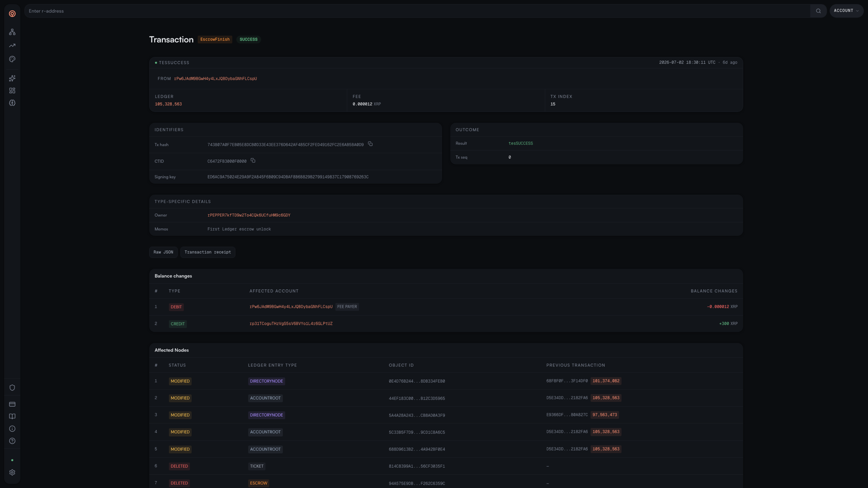Click object ID 5C33B5F7D9...9CD1C8A6C5
This screenshot has height=488, width=868.
tap(417, 432)
